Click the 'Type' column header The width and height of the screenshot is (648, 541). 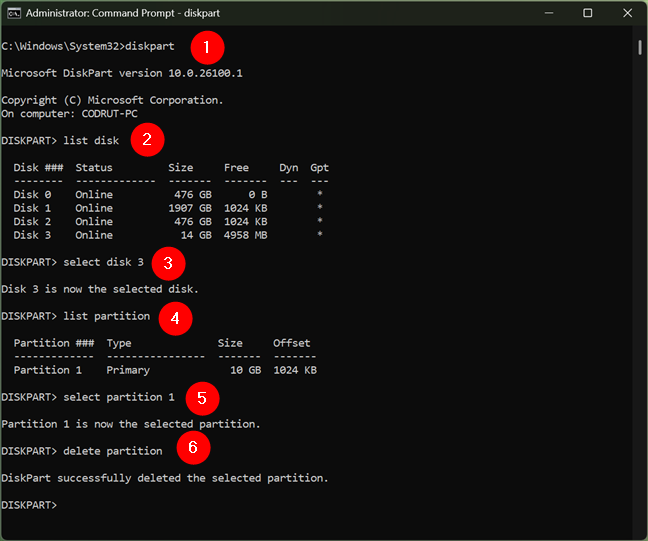(119, 343)
